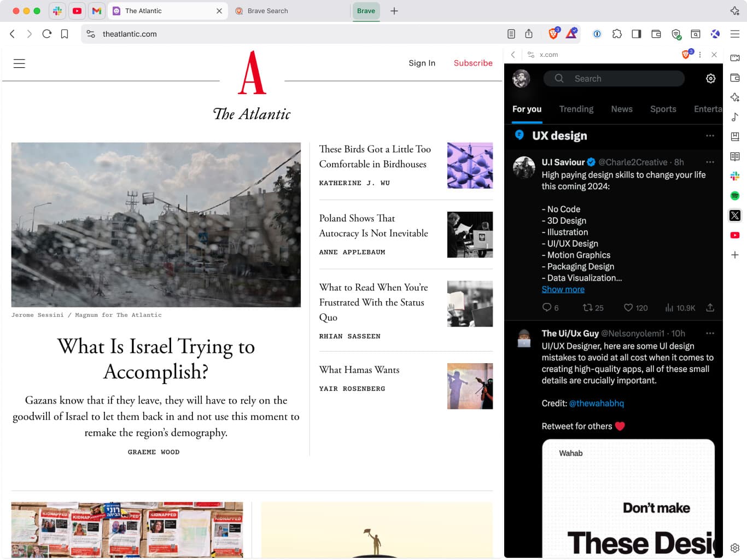747x560 pixels.
Task: Click the Brave Rewards triangle icon
Action: point(571,34)
